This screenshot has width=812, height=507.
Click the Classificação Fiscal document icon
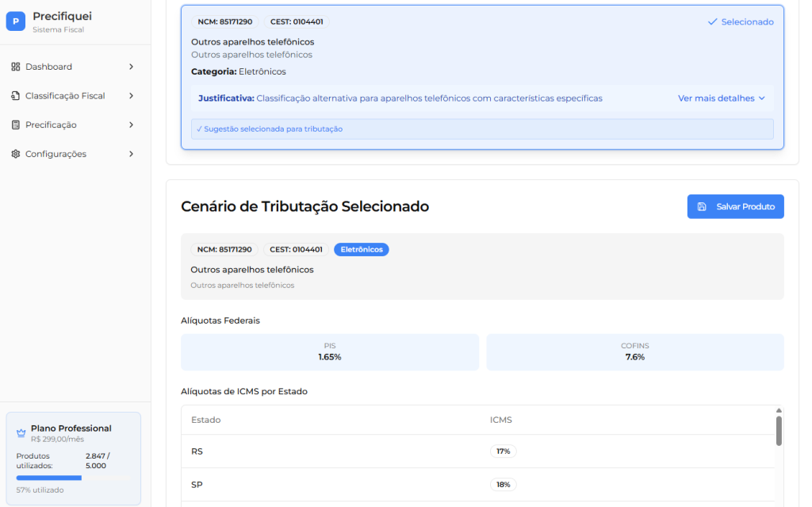(x=16, y=96)
